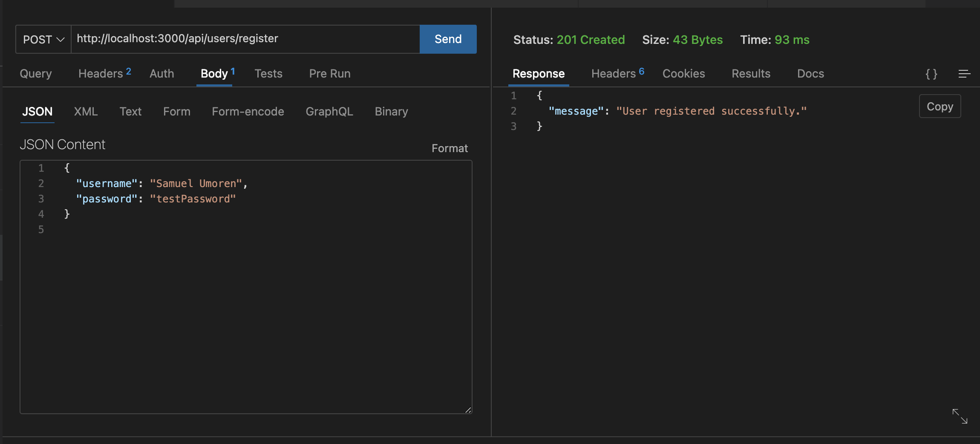Click the 201 Created status text
This screenshot has height=444, width=980.
[591, 40]
